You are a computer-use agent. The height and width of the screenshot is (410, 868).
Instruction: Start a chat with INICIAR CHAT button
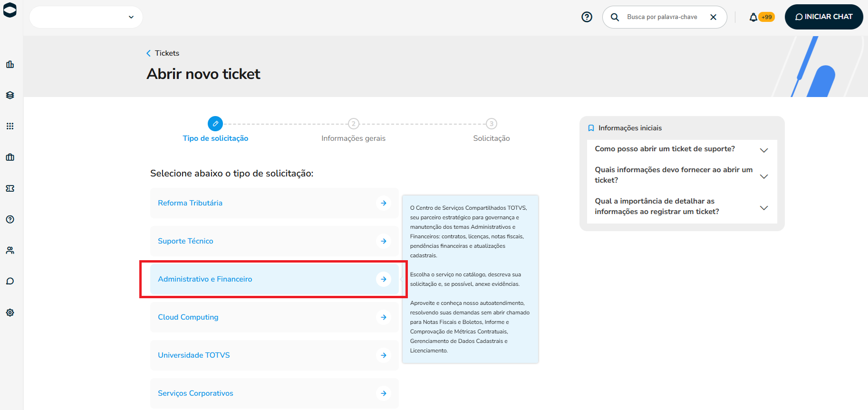pos(824,17)
